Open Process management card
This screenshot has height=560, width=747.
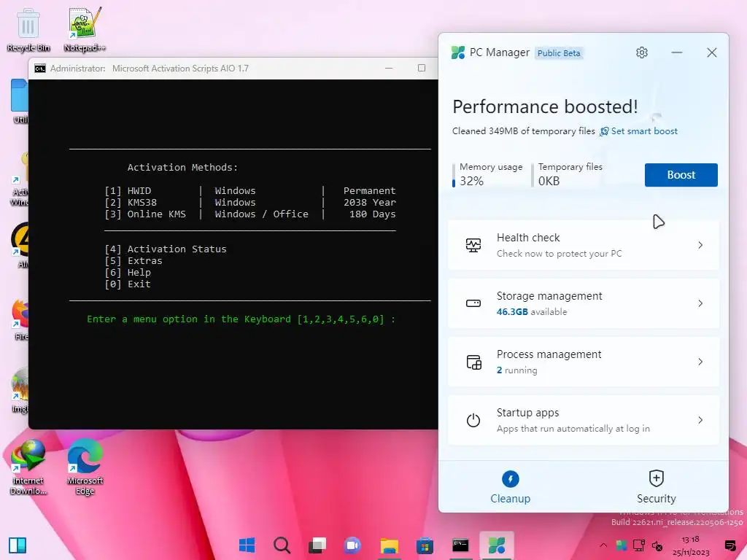tap(583, 362)
